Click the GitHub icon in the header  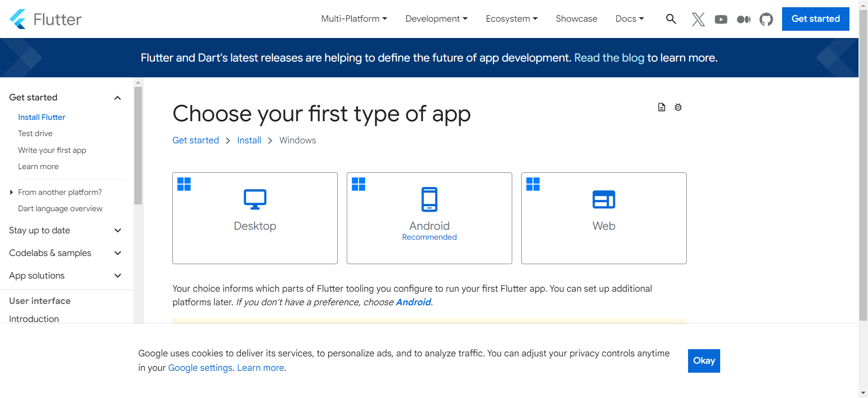766,19
